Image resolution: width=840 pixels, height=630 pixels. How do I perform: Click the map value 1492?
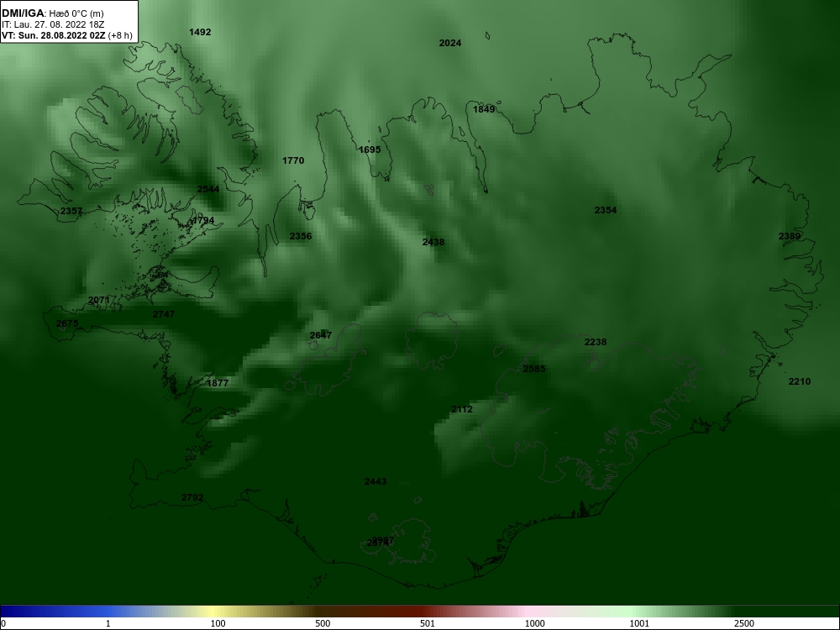pos(200,32)
